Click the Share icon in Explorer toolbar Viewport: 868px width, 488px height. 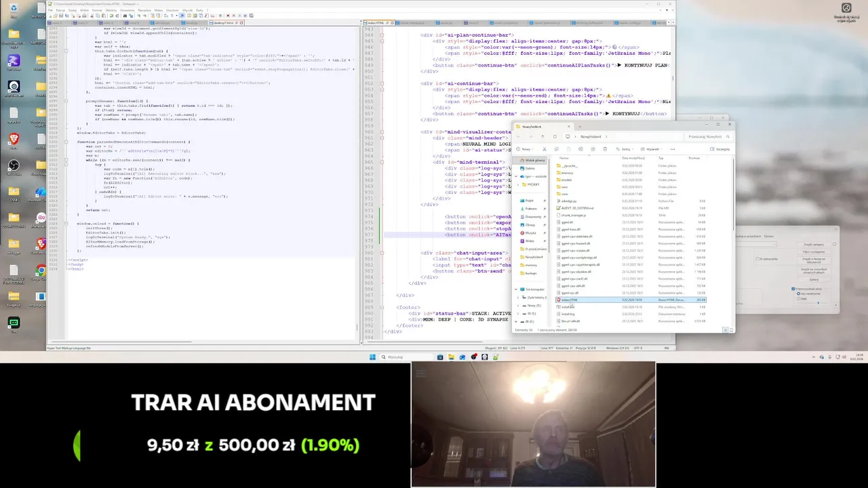coord(593,149)
